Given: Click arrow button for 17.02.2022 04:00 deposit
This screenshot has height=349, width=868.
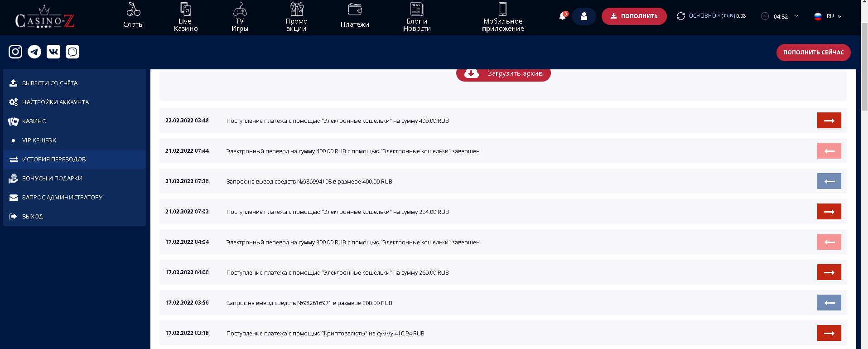Looking at the screenshot, I should (x=829, y=272).
